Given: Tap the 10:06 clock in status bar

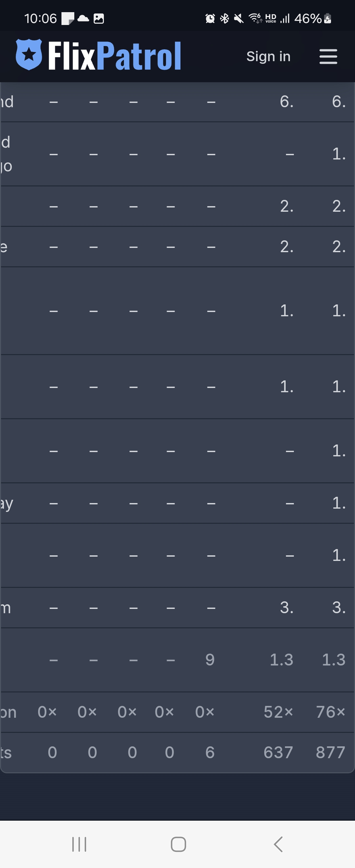Looking at the screenshot, I should click(x=40, y=18).
